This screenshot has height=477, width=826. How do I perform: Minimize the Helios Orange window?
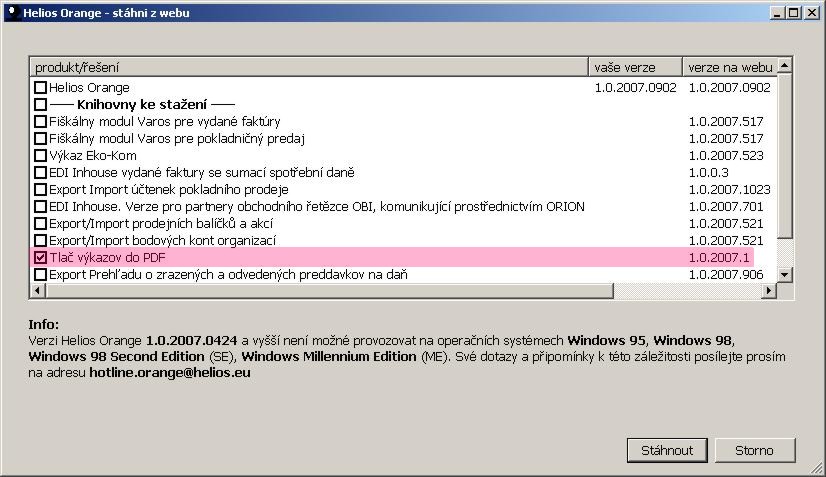point(776,13)
